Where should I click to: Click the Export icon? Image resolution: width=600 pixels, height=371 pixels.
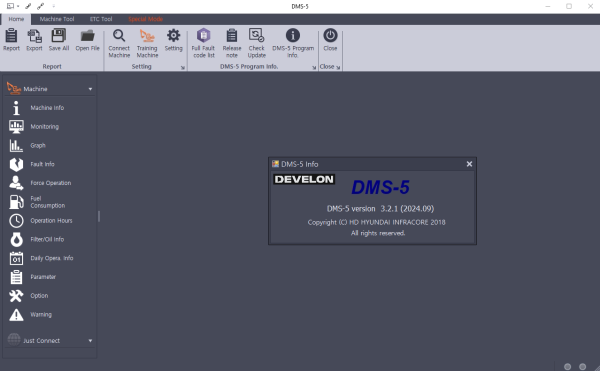tap(34, 40)
